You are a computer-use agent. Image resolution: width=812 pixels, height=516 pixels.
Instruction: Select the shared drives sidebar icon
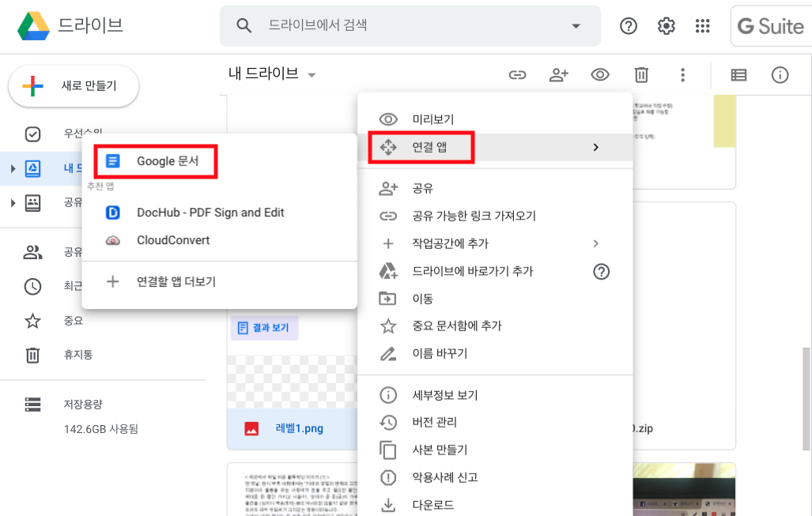point(32,203)
